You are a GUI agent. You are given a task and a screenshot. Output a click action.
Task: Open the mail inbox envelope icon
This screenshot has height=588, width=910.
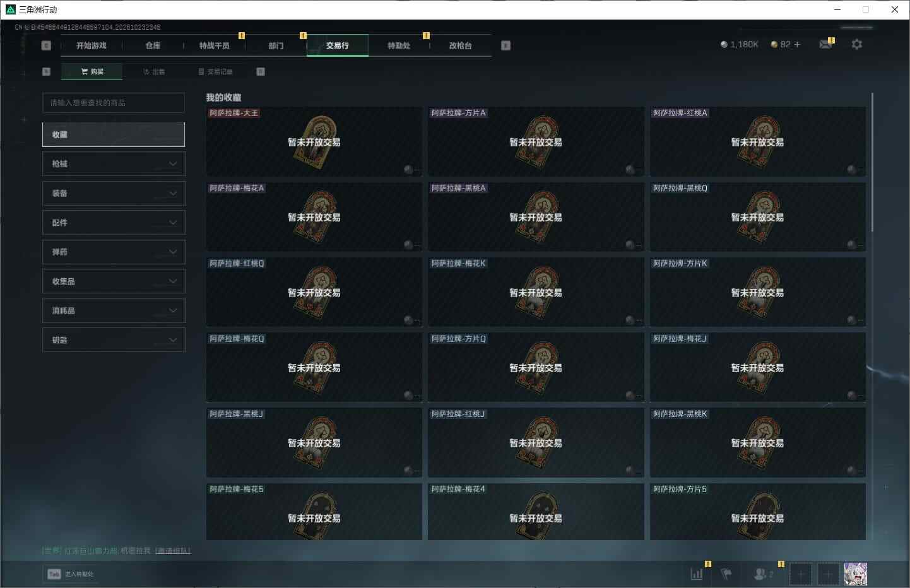click(x=825, y=44)
